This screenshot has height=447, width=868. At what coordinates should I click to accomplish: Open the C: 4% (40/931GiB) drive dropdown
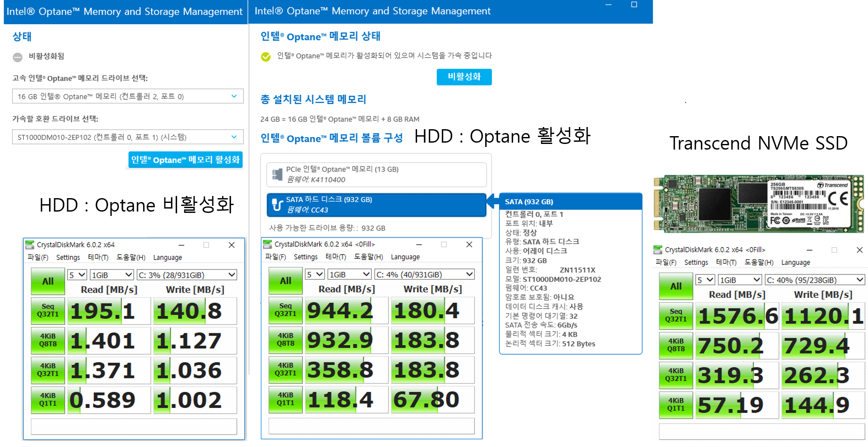[x=424, y=274]
